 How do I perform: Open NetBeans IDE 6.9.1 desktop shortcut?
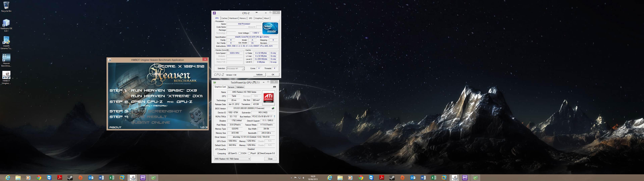click(6, 25)
